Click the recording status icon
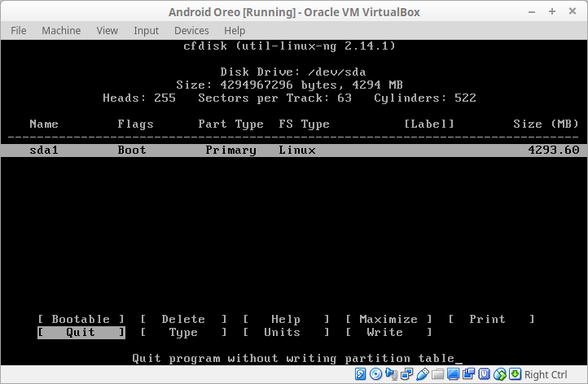 click(468, 374)
